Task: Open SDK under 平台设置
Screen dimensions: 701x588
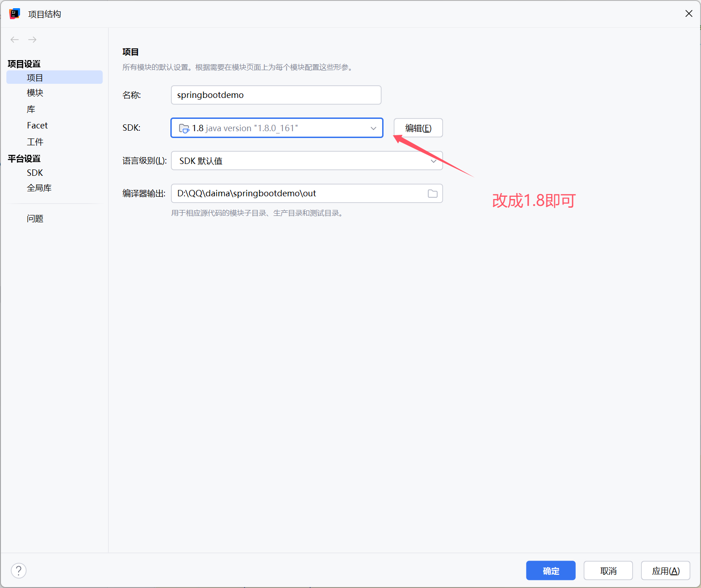Action: (x=35, y=173)
